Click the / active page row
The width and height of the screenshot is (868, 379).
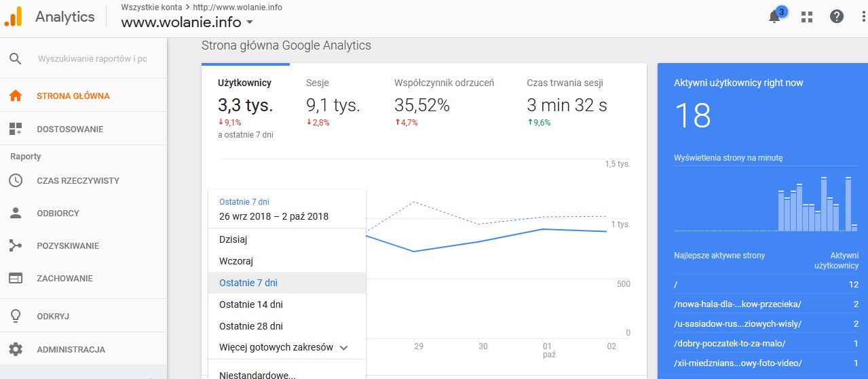tap(766, 284)
